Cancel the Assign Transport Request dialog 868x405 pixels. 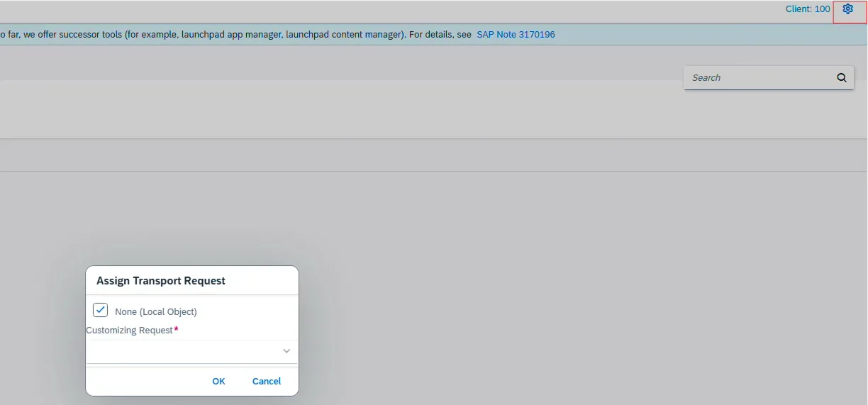pyautogui.click(x=267, y=382)
